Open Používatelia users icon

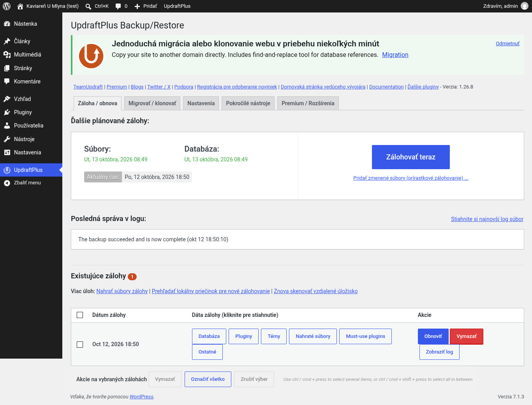pyautogui.click(x=7, y=126)
